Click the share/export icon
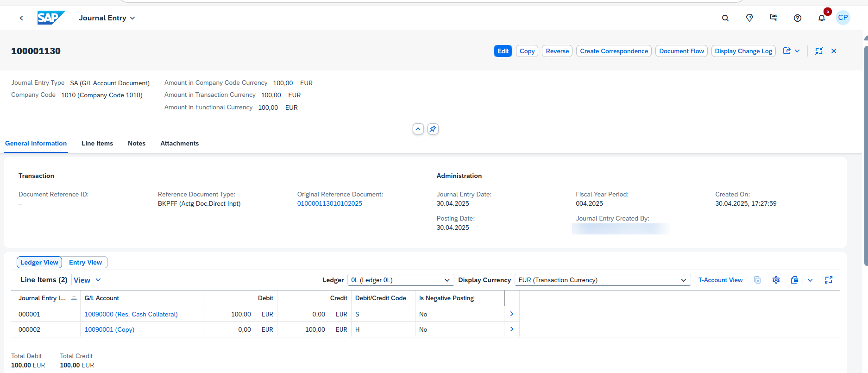 click(787, 51)
